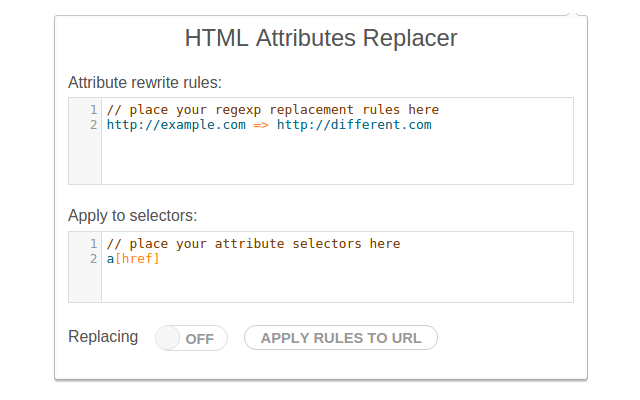
Task: Click the empty area below the a[href] selector
Action: (x=336, y=285)
